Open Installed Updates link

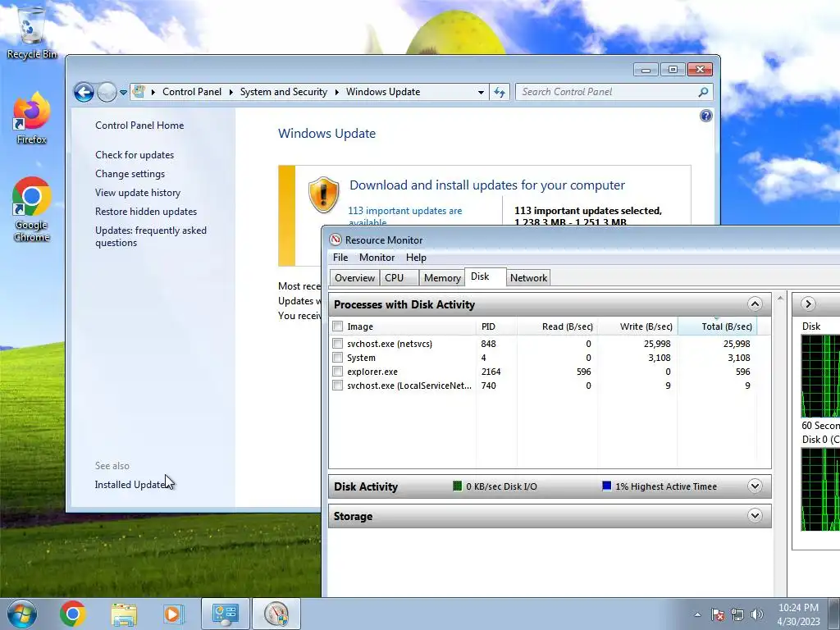click(x=132, y=484)
